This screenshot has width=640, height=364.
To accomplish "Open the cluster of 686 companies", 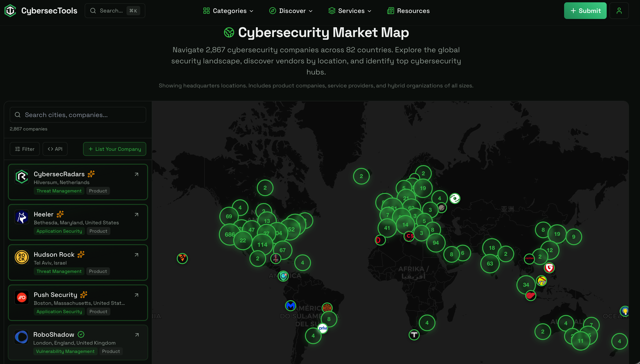I will pos(229,234).
